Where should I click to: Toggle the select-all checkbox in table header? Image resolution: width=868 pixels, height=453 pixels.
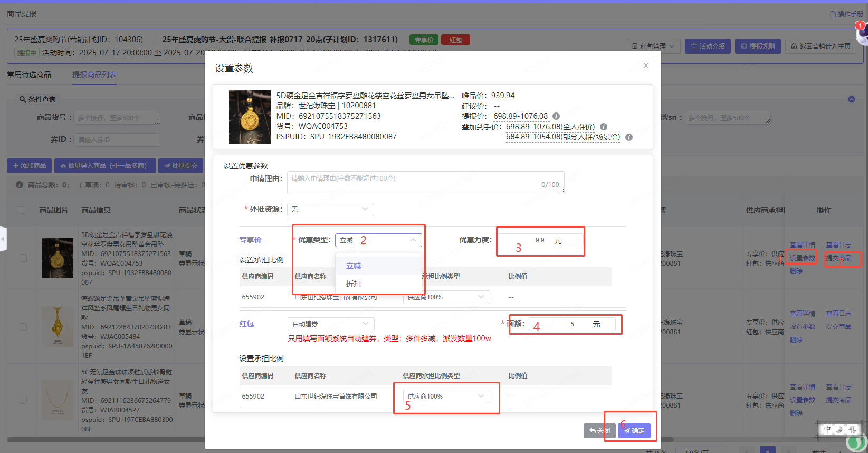click(22, 210)
